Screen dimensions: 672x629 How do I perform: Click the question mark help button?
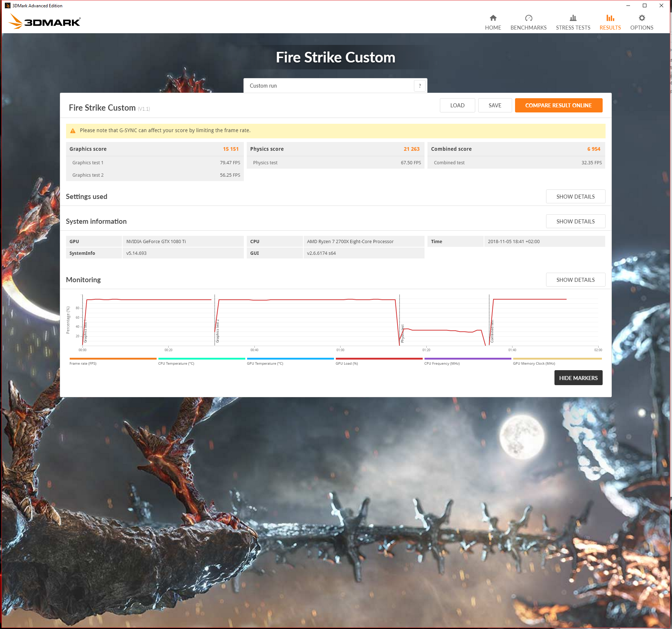[x=420, y=86]
